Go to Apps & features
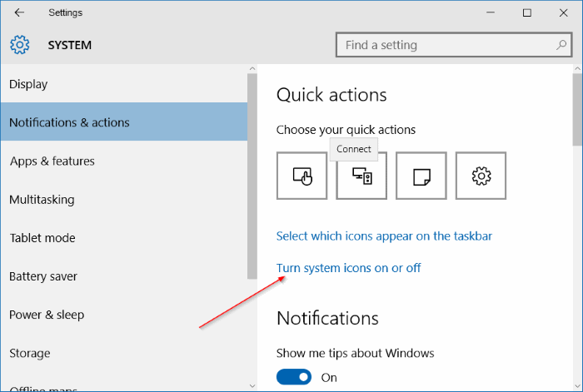The image size is (583, 392). [x=52, y=161]
